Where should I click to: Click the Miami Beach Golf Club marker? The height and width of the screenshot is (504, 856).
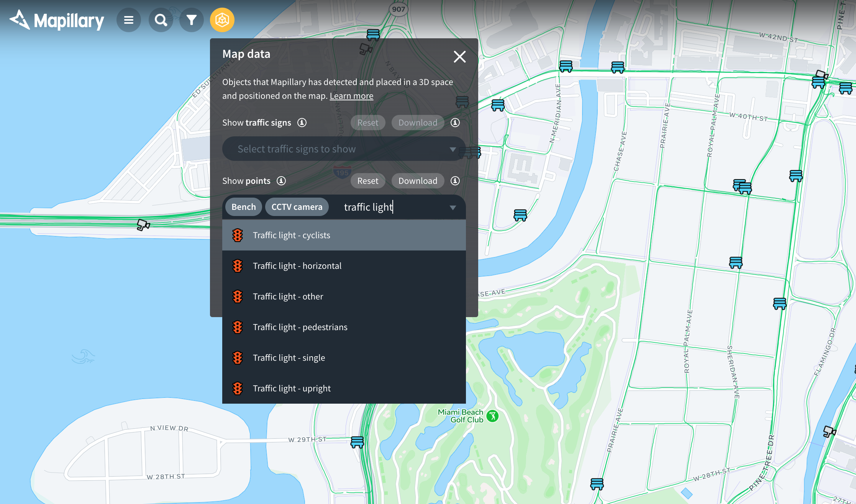(493, 416)
